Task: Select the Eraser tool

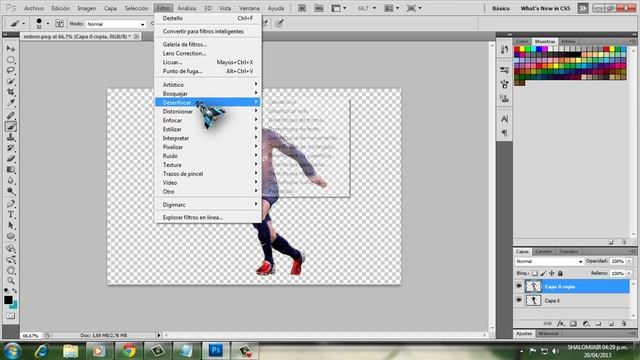Action: click(x=11, y=158)
